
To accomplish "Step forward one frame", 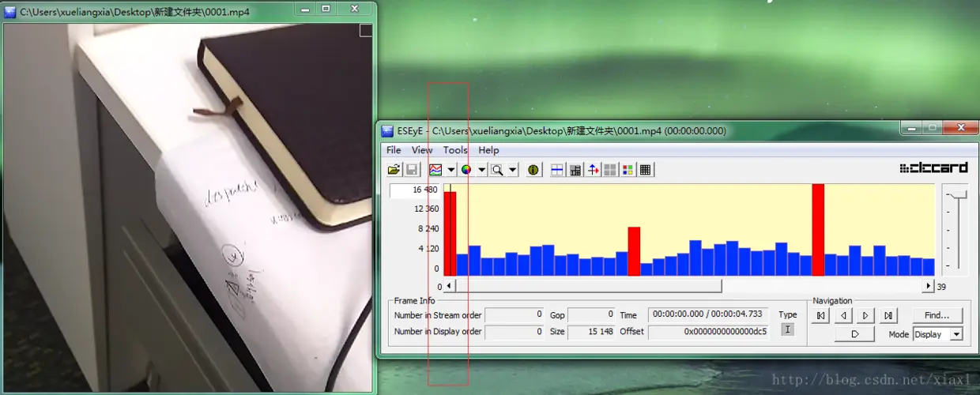I will [865, 316].
